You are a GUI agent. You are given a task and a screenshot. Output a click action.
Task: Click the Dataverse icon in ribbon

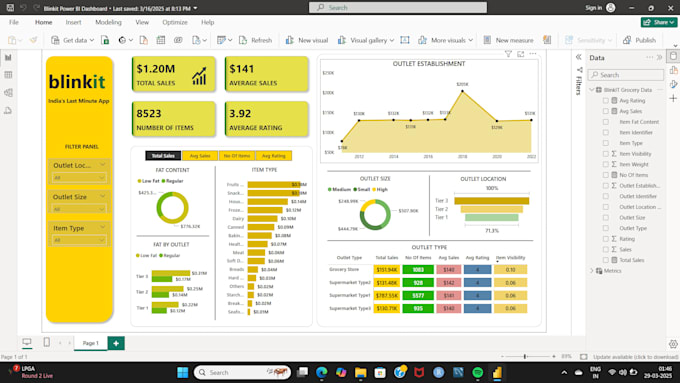[178, 40]
